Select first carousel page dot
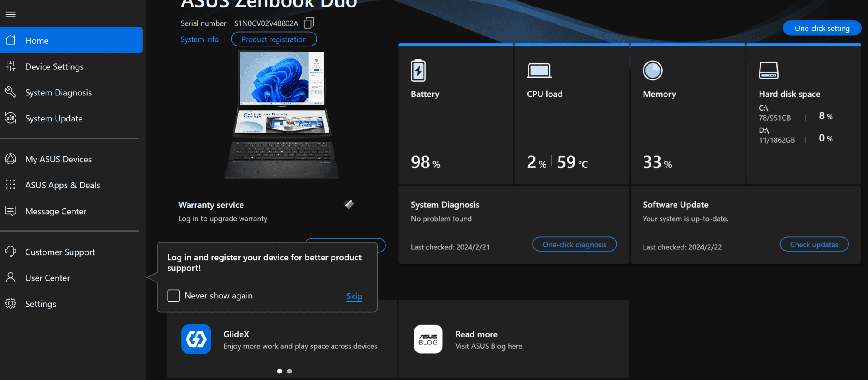This screenshot has width=868, height=380. click(x=279, y=371)
